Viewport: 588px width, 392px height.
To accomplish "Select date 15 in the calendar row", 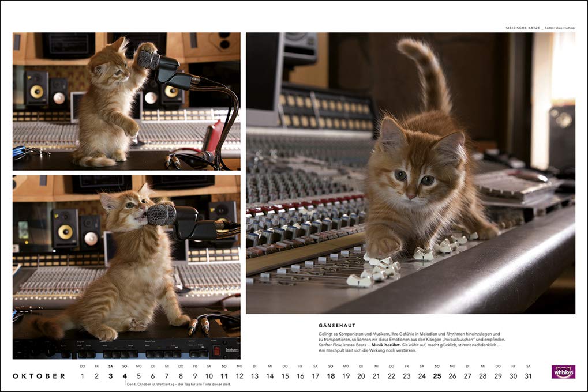I will (x=285, y=376).
